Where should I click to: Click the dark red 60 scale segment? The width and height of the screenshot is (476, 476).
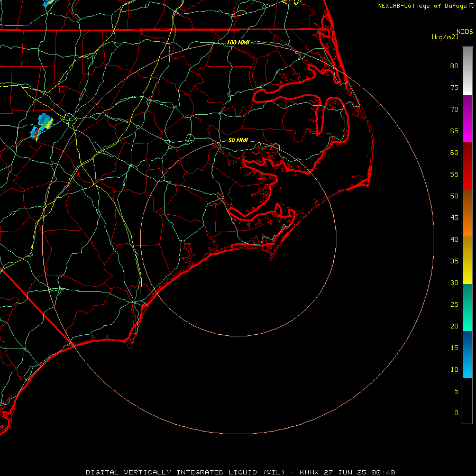click(467, 154)
